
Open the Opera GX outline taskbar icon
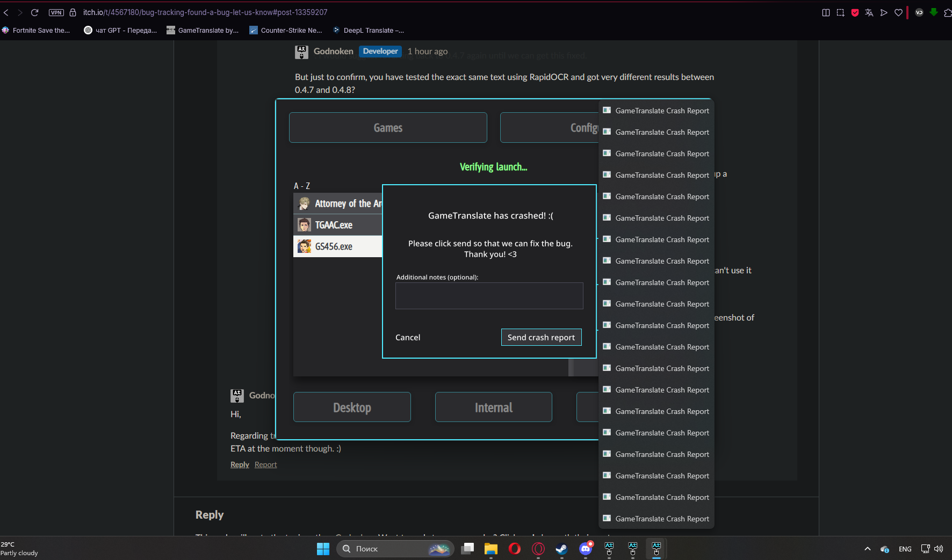[538, 549]
